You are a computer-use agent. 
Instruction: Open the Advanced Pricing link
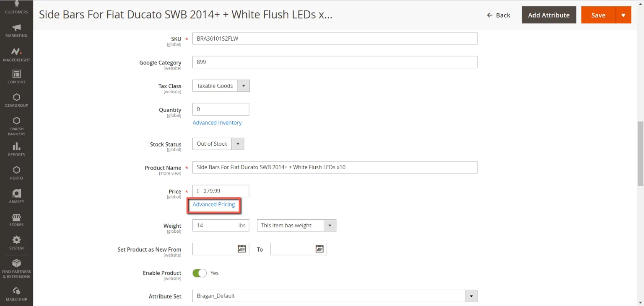click(x=214, y=204)
